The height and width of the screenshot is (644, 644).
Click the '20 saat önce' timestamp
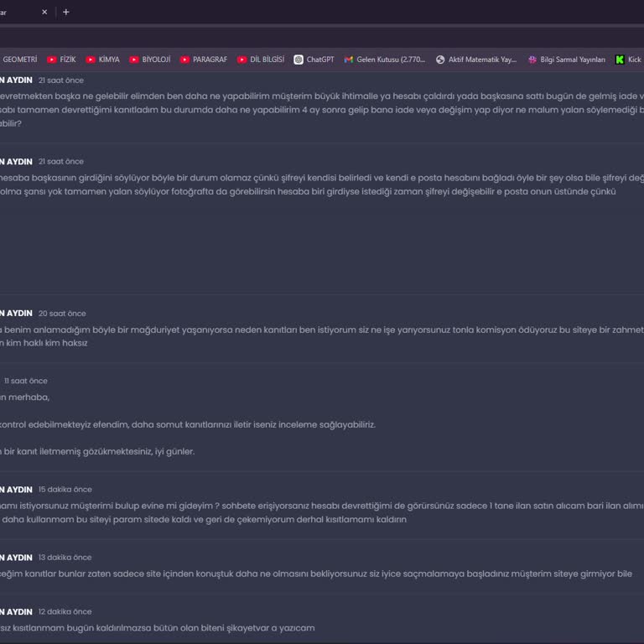pos(62,314)
